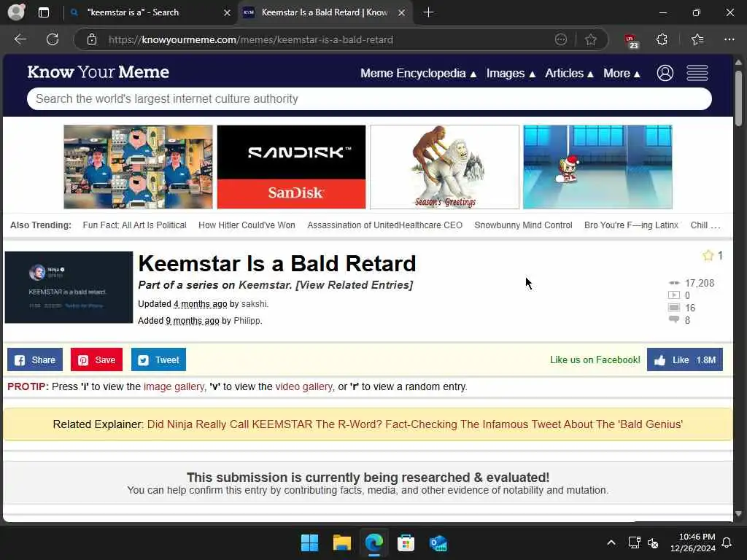Expand the Images menu
This screenshot has width=747, height=560.
tap(511, 74)
